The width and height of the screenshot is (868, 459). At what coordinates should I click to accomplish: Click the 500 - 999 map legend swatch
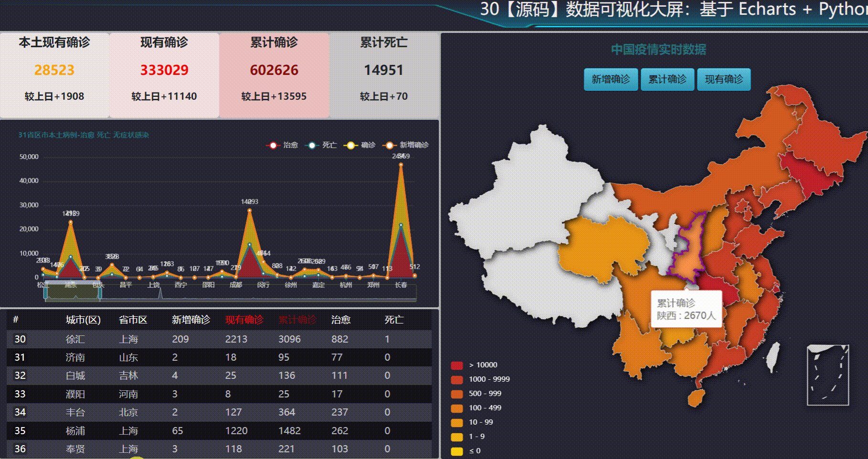click(456, 393)
